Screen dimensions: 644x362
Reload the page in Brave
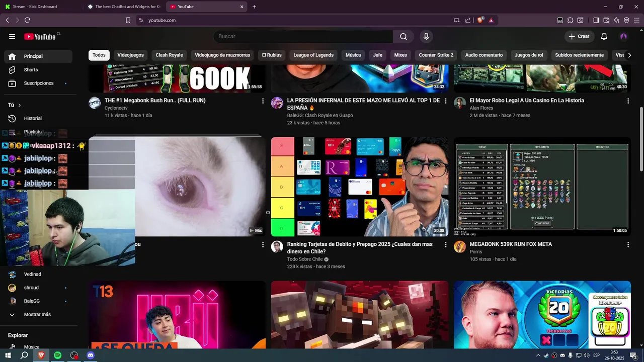point(27,20)
